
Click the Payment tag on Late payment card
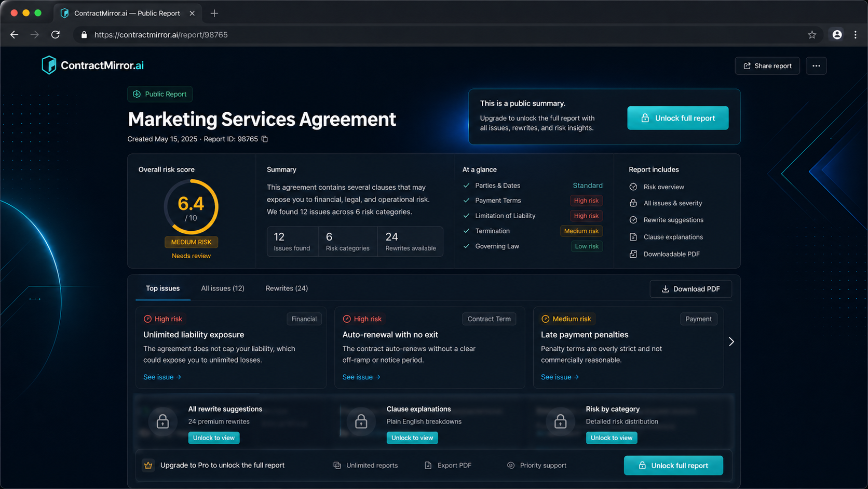click(698, 319)
